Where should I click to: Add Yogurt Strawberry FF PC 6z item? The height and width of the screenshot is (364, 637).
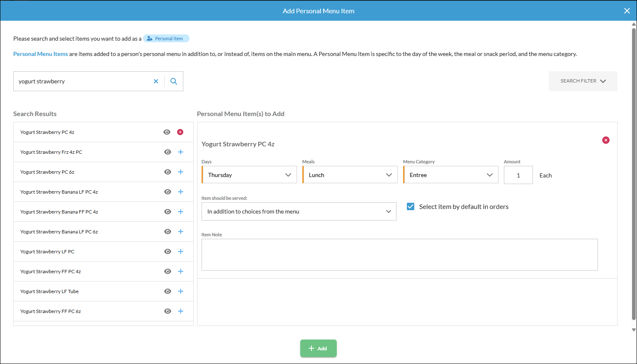click(x=180, y=311)
